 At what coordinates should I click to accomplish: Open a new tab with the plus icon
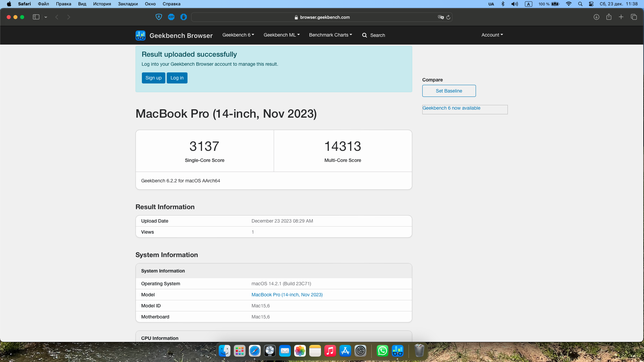coord(621,17)
